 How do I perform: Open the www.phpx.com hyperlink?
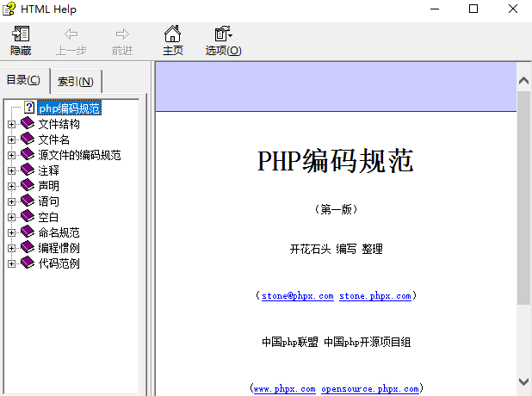coord(284,389)
